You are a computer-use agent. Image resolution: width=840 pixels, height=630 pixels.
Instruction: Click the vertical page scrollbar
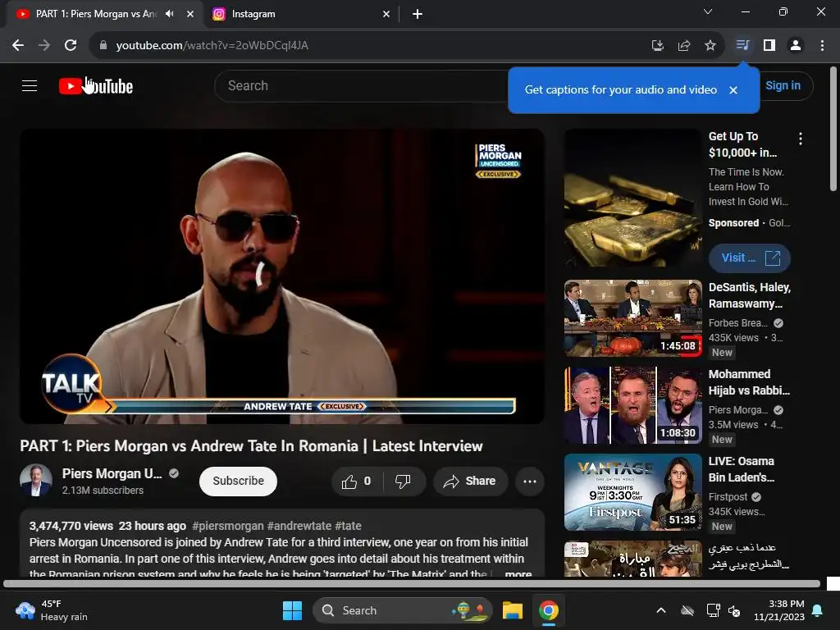point(833,129)
